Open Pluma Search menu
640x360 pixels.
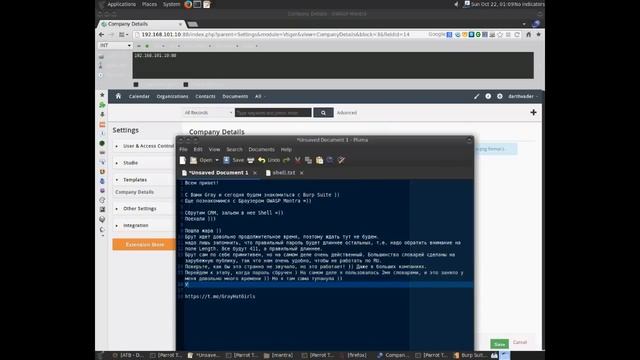tap(234, 150)
